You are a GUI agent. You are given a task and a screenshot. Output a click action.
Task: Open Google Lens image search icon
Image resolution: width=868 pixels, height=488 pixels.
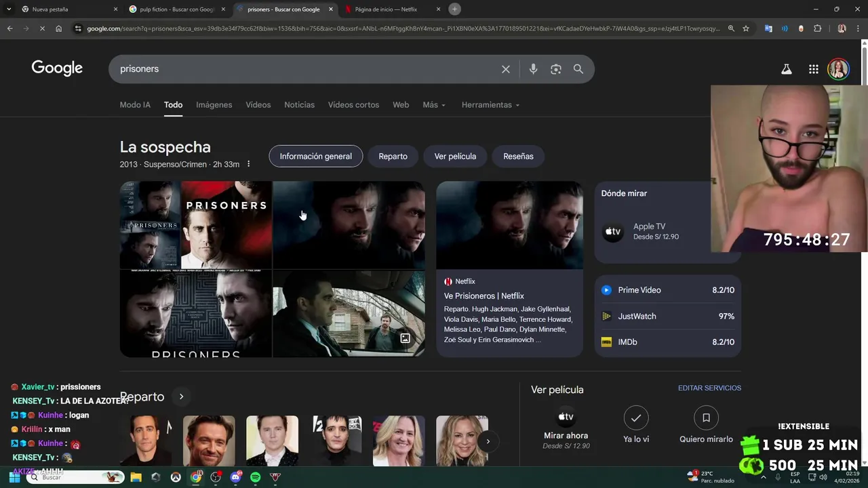tap(556, 69)
